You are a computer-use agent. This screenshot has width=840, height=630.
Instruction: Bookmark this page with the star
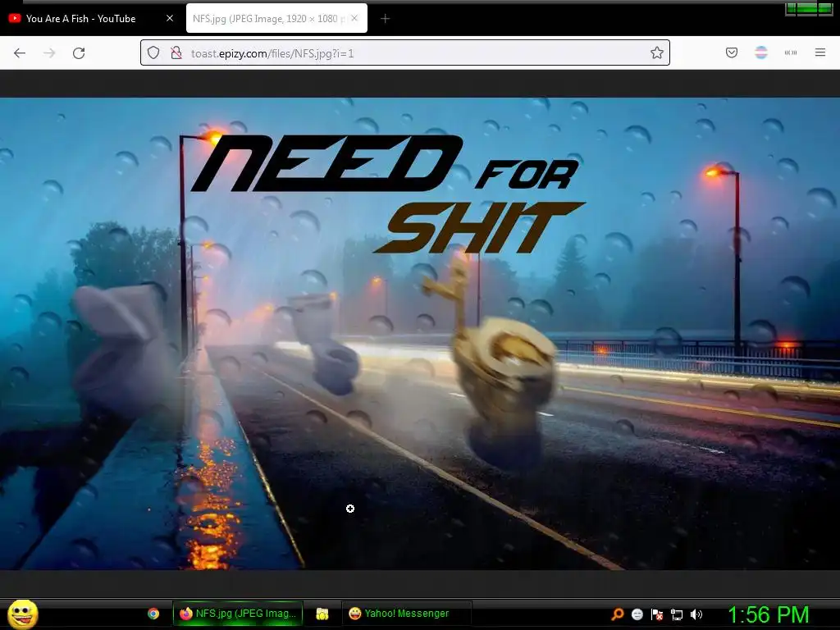(x=657, y=52)
